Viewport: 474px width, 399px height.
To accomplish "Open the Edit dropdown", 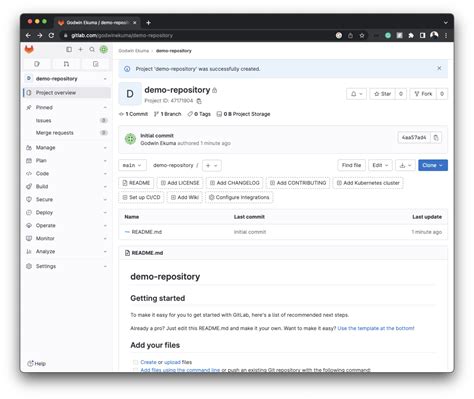I will pos(380,165).
